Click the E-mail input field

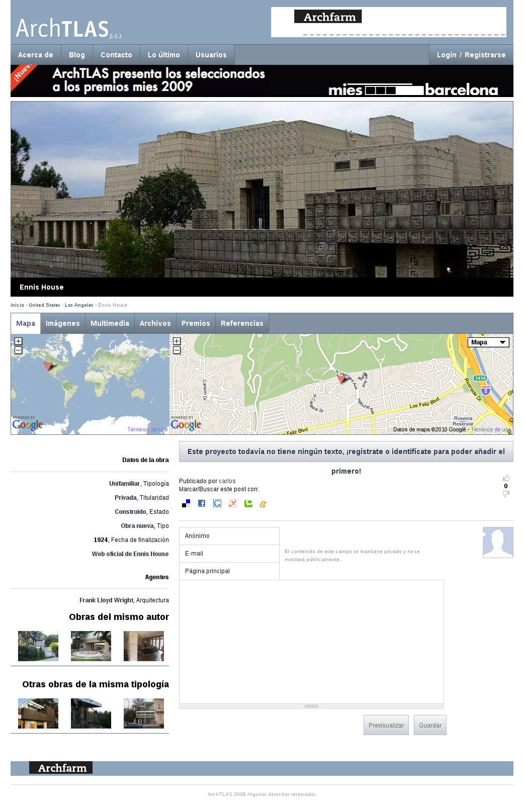(x=229, y=554)
